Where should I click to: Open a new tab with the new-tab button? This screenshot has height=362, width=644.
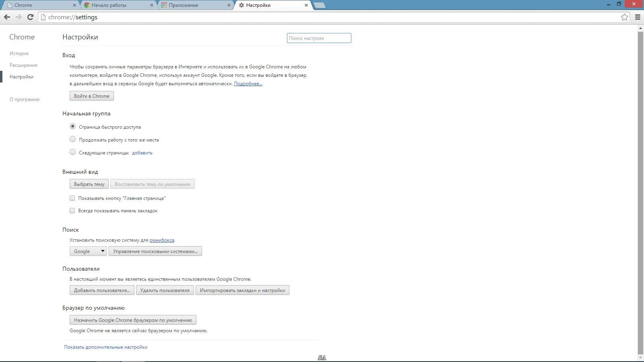click(320, 5)
